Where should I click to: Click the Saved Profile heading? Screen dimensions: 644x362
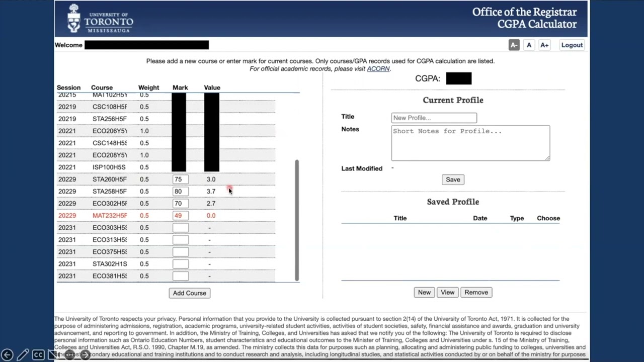tap(453, 202)
